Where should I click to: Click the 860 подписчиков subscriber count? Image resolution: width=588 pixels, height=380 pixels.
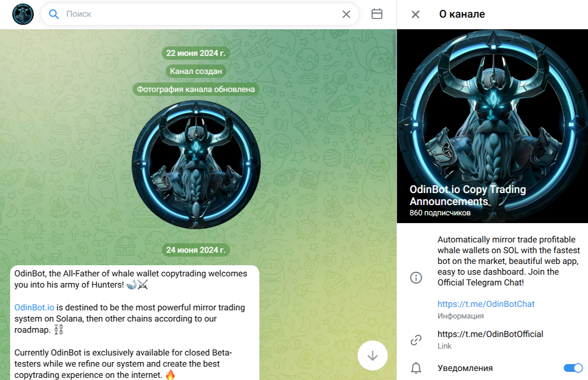440,213
